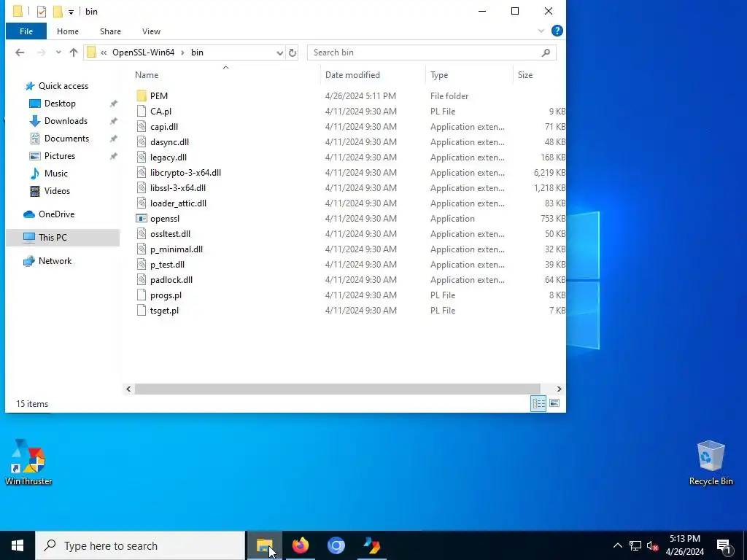Open Pictures in navigation pane
747x560 pixels.
tap(60, 156)
